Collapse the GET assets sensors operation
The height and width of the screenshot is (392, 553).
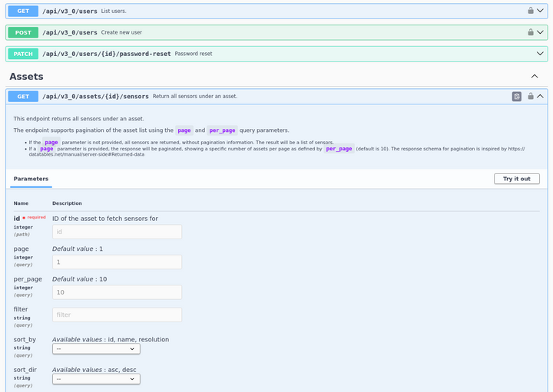(540, 97)
